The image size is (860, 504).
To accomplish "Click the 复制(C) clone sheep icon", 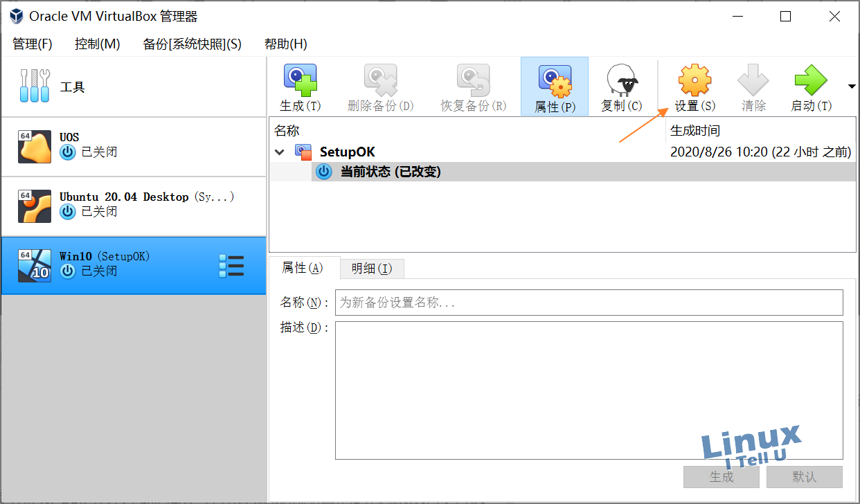I will click(x=622, y=80).
